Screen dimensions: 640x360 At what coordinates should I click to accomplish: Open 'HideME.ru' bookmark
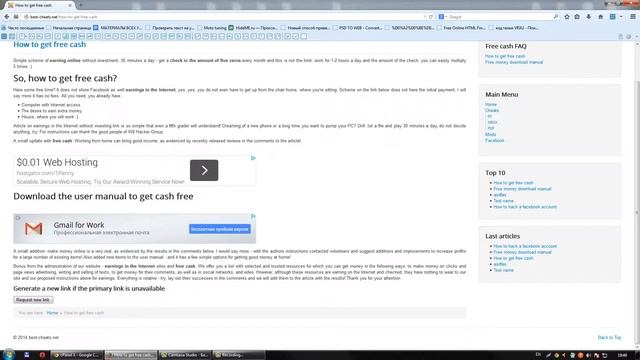coord(253,28)
